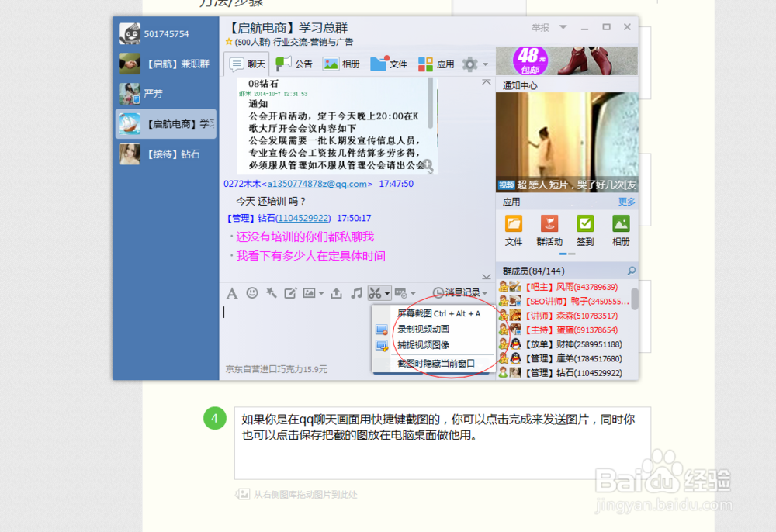The width and height of the screenshot is (776, 532).
Task: Click the 更多 more link
Action: tap(626, 201)
